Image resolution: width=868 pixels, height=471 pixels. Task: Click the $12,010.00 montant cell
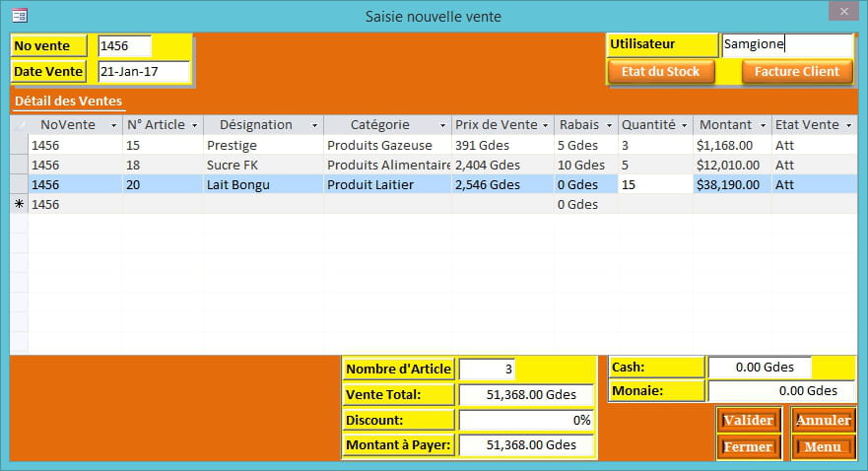pos(732,165)
